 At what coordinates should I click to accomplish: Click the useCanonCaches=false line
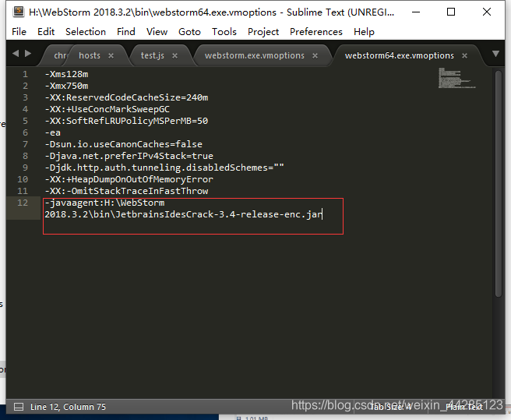point(124,144)
